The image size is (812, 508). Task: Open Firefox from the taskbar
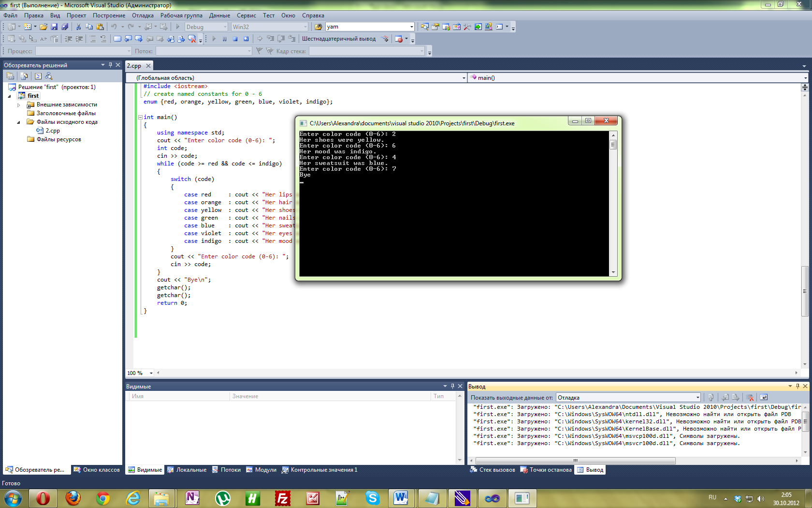click(x=73, y=498)
